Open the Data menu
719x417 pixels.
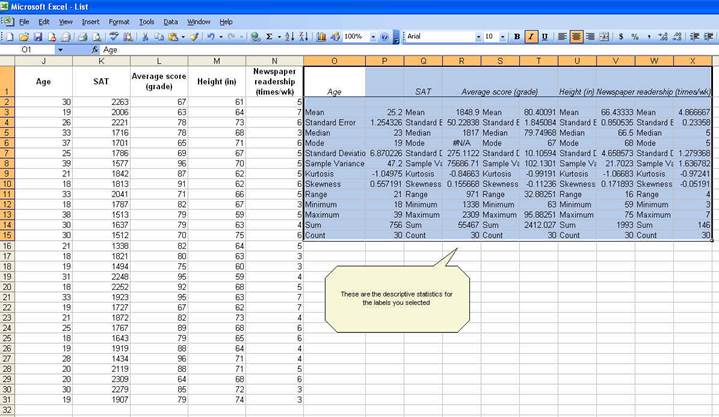tap(171, 21)
